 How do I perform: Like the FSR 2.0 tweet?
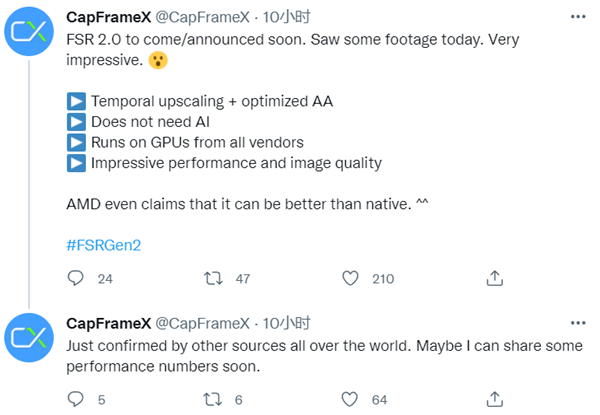(349, 278)
